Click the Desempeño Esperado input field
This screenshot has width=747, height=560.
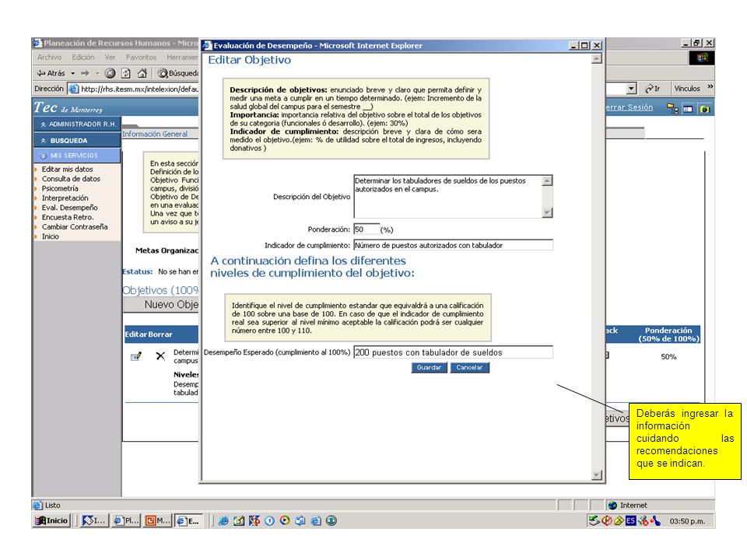pyautogui.click(x=453, y=352)
